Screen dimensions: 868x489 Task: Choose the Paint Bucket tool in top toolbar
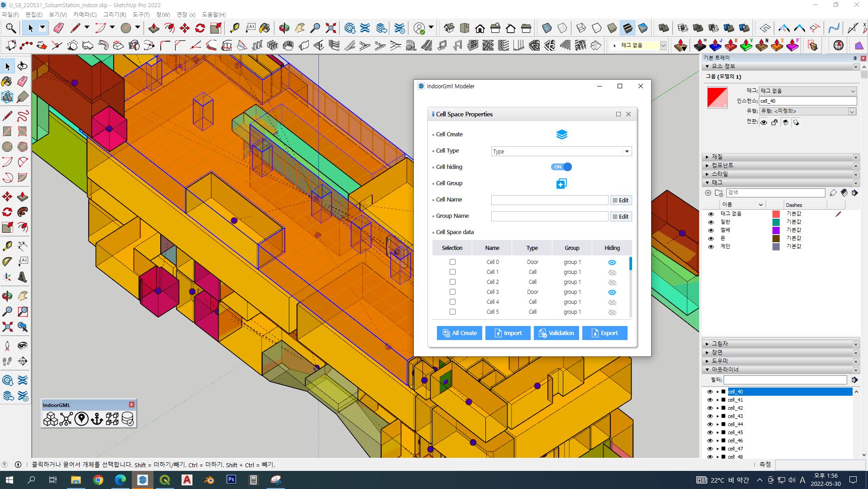click(265, 29)
